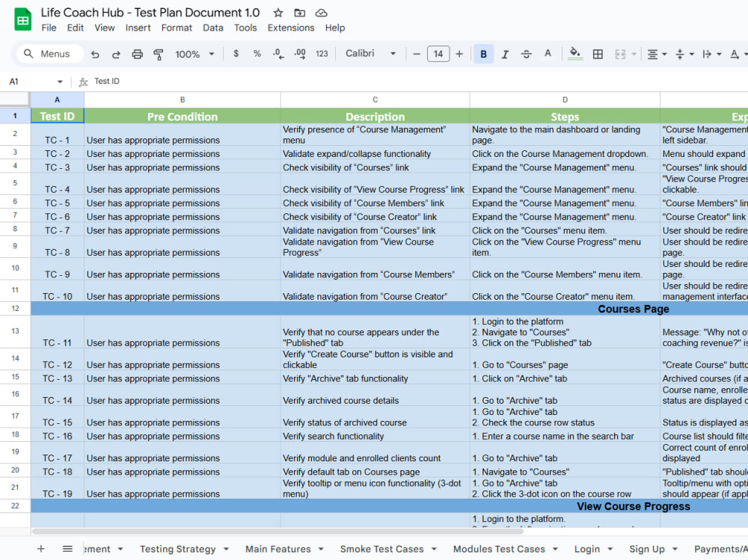Toggle italic formatting
The image size is (748, 560).
[x=505, y=55]
